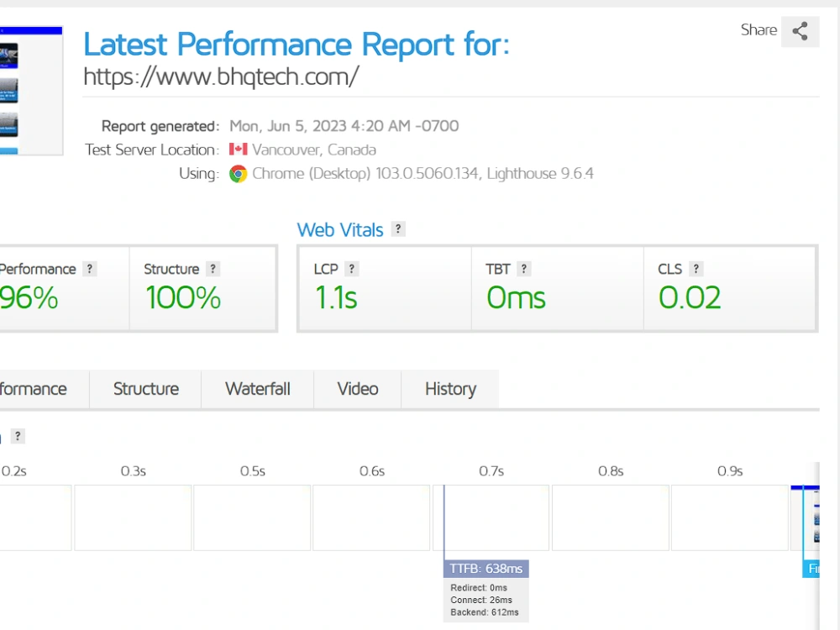Viewport: 840px width, 630px height.
Task: Select the 0.3s filmstrip frame
Action: coord(133,517)
